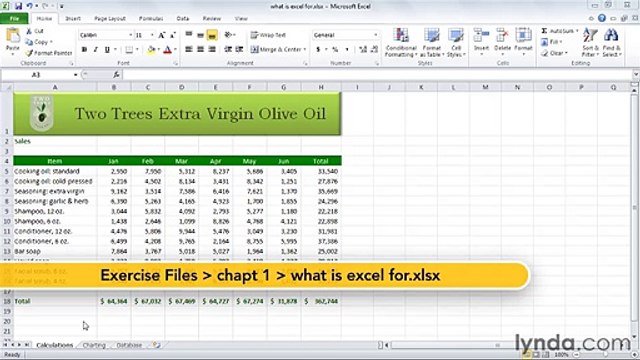Click the Name Box showing A3
Screen dimensions: 640x360
(x=36, y=75)
